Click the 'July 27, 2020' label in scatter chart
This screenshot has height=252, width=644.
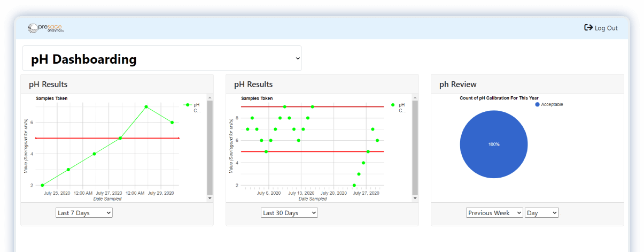point(366,193)
